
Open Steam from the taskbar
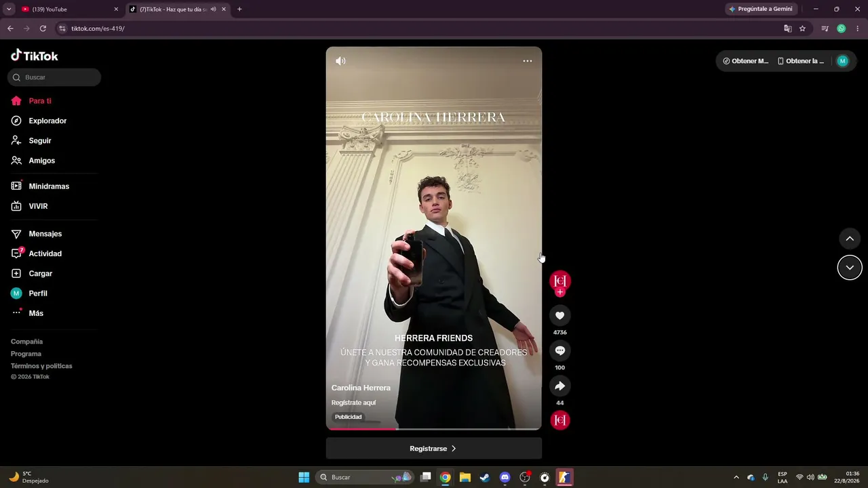click(x=485, y=477)
